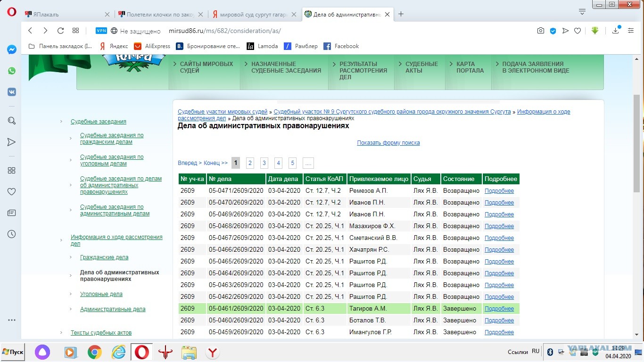Open personal news in the sidebar
This screenshot has width=644, height=362.
(x=12, y=213)
